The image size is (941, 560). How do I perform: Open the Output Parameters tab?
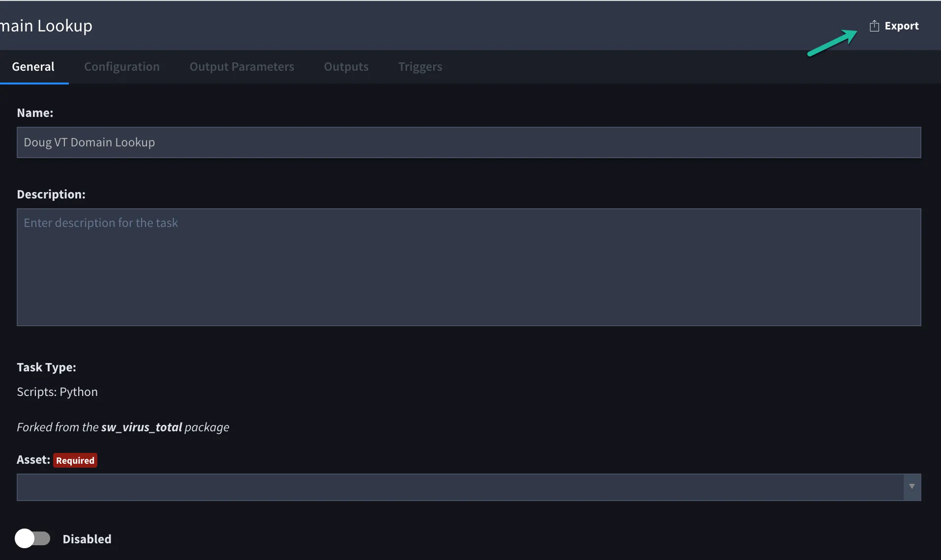[242, 66]
